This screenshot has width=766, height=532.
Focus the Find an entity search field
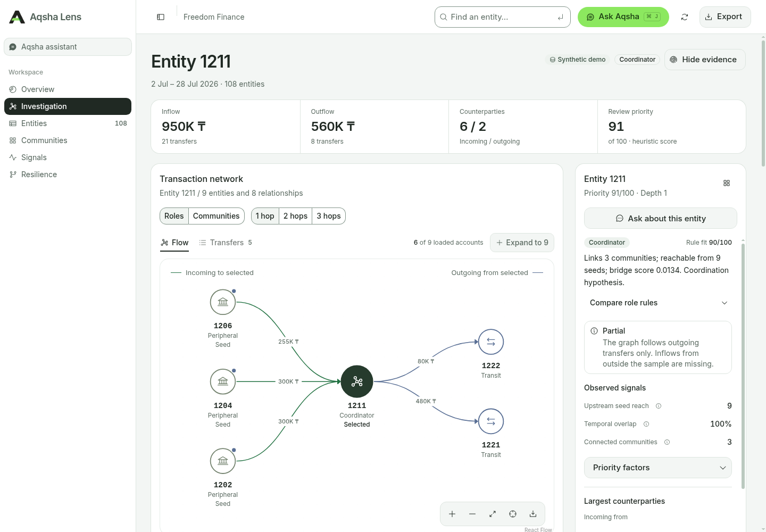502,17
